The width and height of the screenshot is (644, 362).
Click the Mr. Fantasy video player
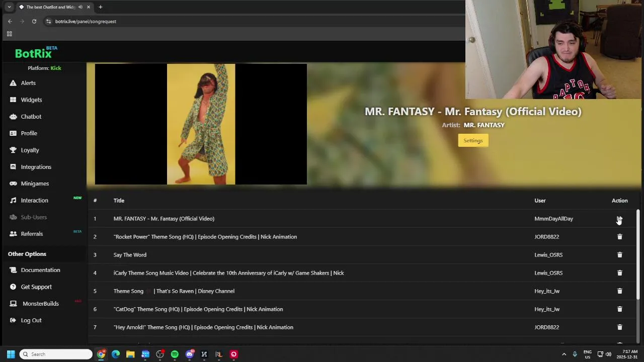click(201, 124)
